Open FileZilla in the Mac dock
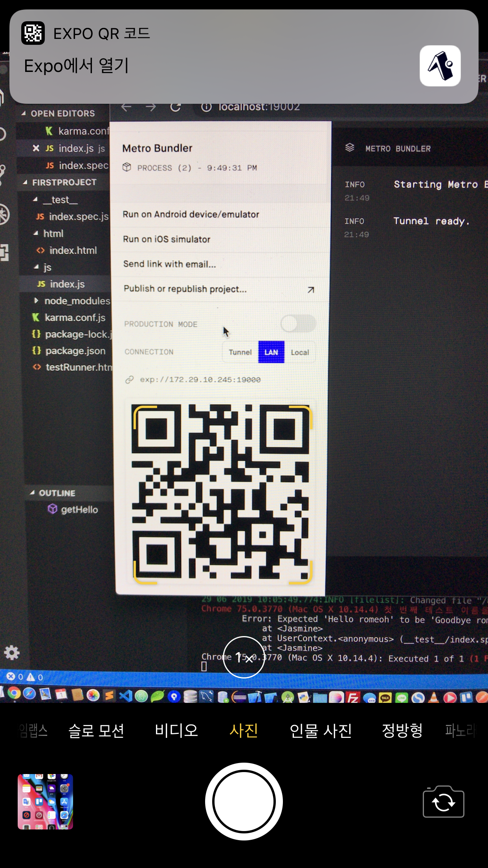This screenshot has width=488, height=868. pyautogui.click(x=353, y=698)
